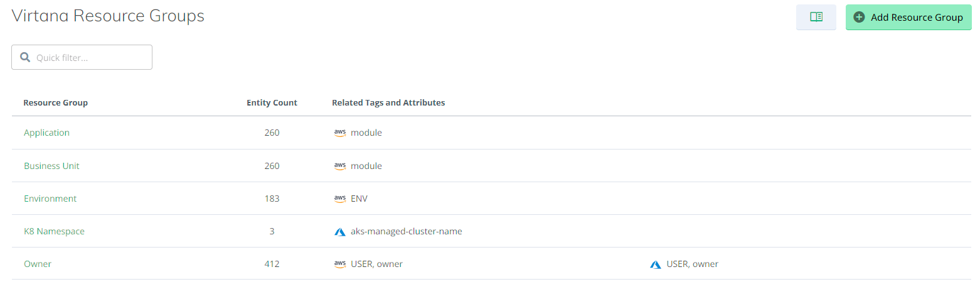Image resolution: width=980 pixels, height=289 pixels.
Task: Focus the Quick filter search field
Action: pyautogui.click(x=82, y=57)
